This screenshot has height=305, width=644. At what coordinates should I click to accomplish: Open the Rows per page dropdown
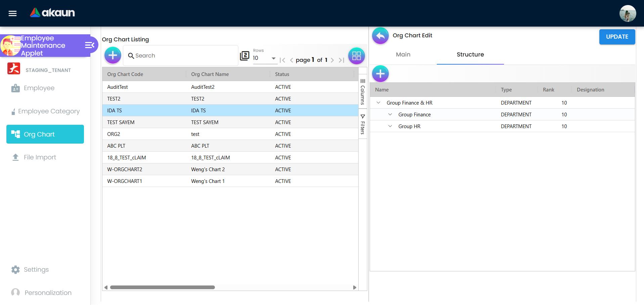[x=265, y=58]
